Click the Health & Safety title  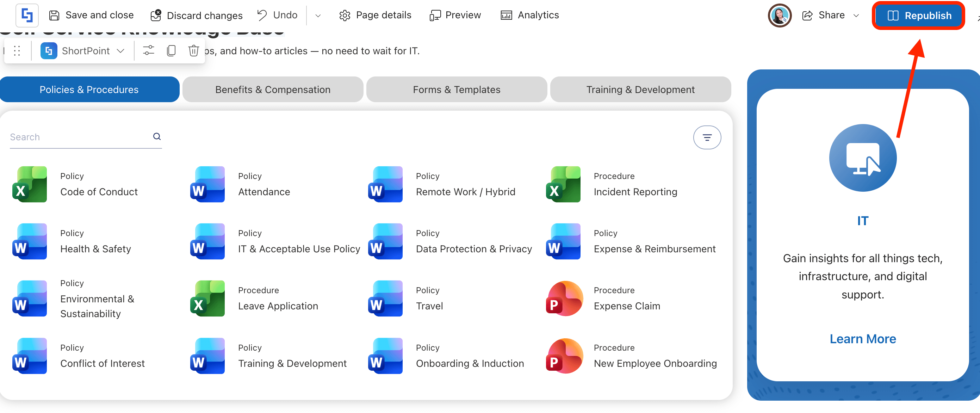tap(95, 249)
